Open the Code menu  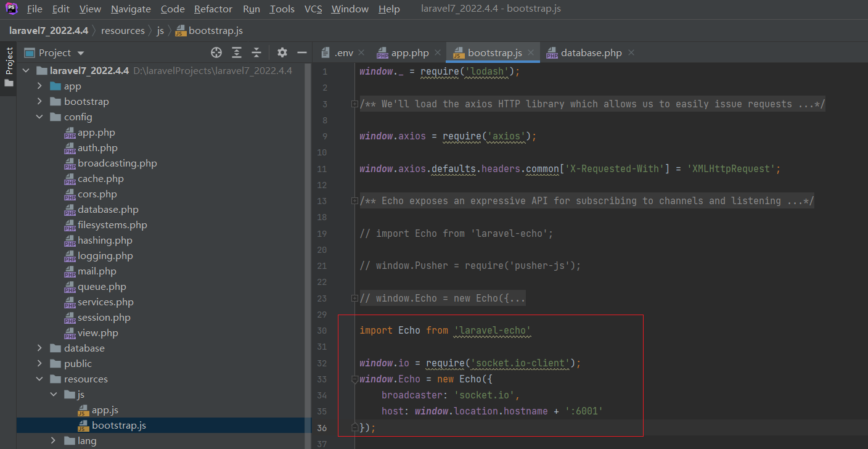click(173, 9)
